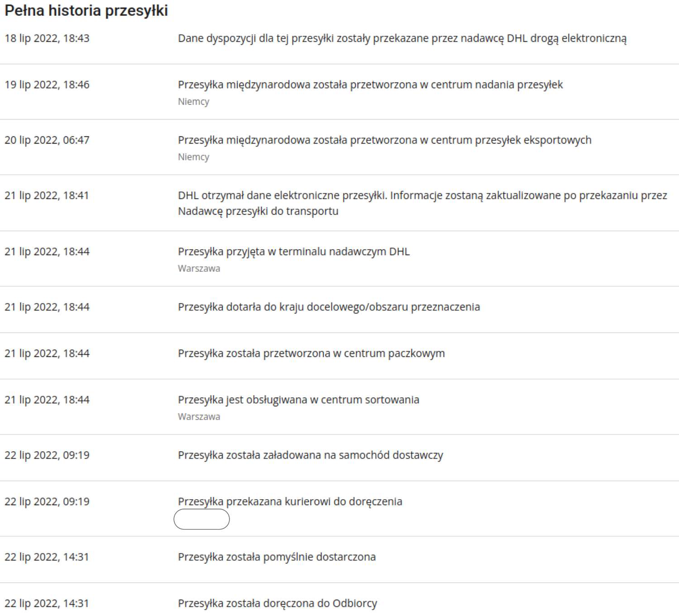Click the 'DHL otrzymał dane elektroniczne przesyłki' message
Image resolution: width=679 pixels, height=616 pixels.
click(422, 203)
